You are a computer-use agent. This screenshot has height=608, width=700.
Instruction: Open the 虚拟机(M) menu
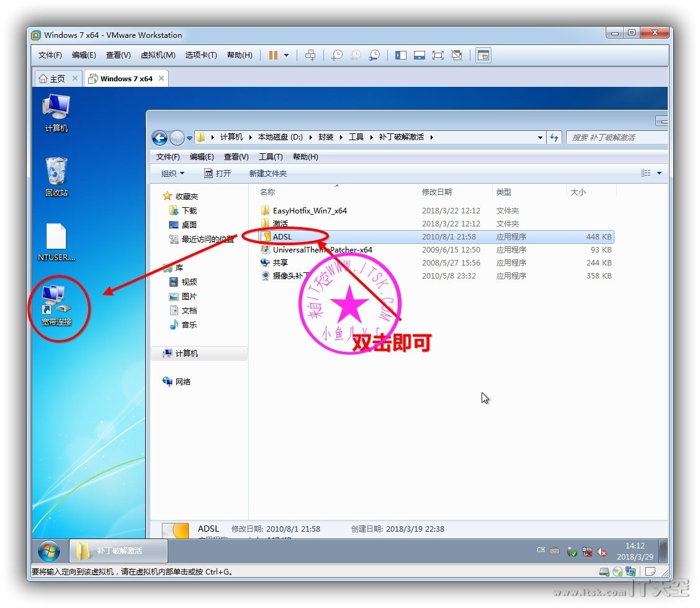click(158, 55)
